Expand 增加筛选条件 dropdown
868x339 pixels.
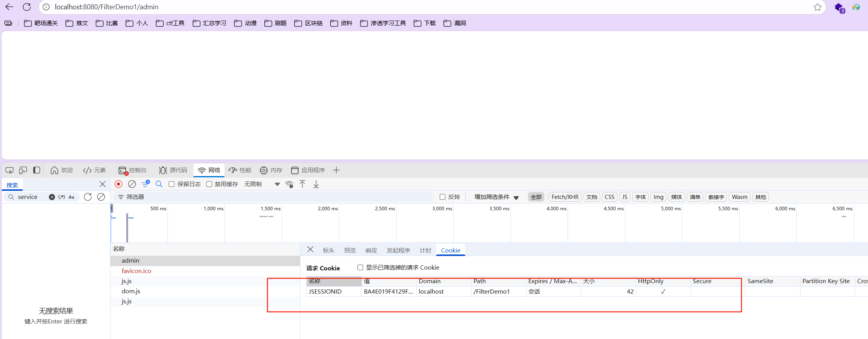496,197
